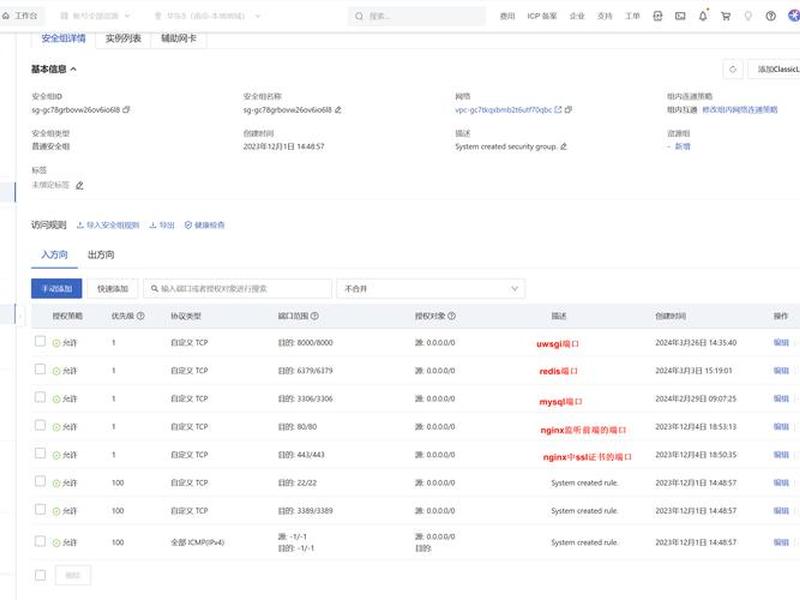Select checkbox for port 6379/6379 rule
The image size is (800, 600).
(x=40, y=369)
